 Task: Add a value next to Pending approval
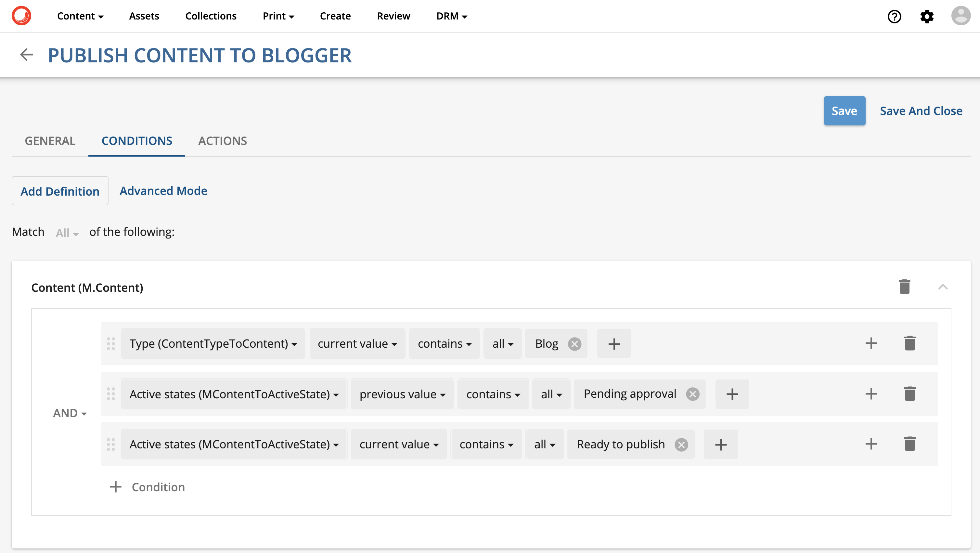tap(732, 394)
